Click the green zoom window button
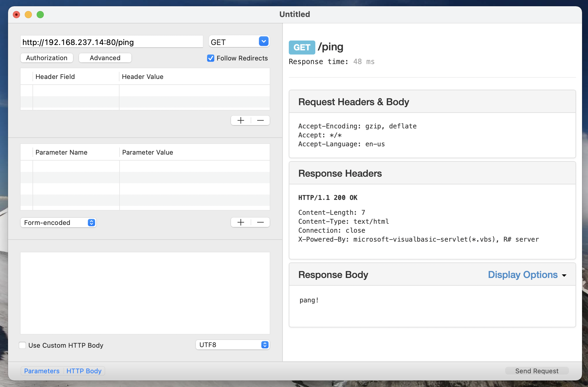Screen dimensions: 588x387 40,15
